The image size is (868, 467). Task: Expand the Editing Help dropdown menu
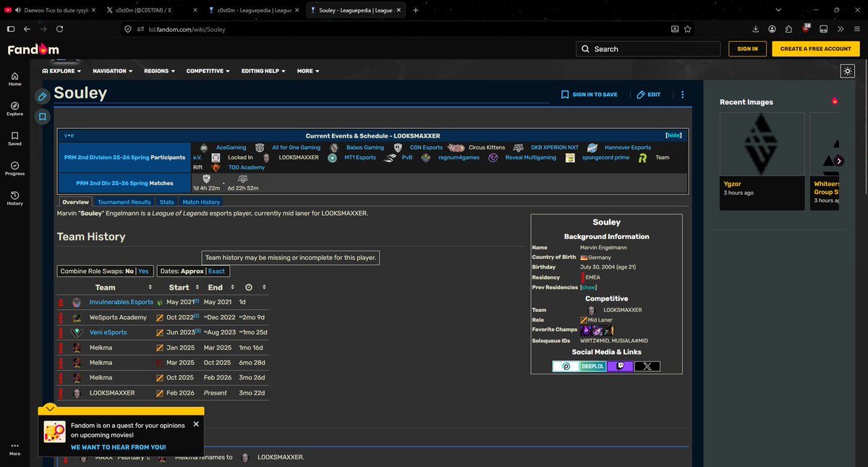click(263, 71)
